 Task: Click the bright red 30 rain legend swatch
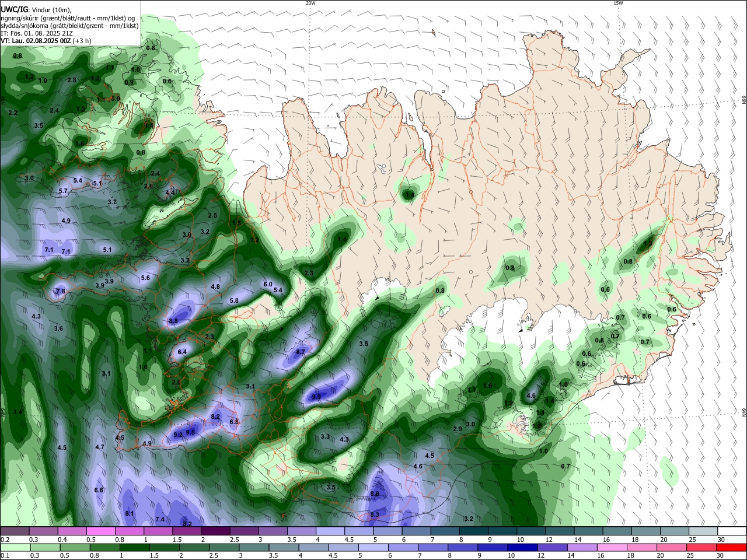[x=732, y=548]
